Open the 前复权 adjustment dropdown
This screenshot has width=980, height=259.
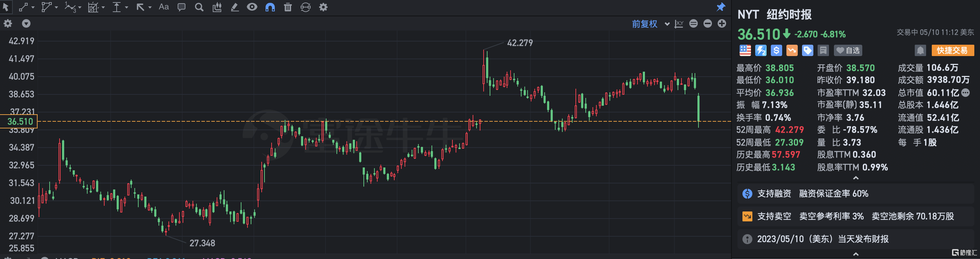pos(651,24)
